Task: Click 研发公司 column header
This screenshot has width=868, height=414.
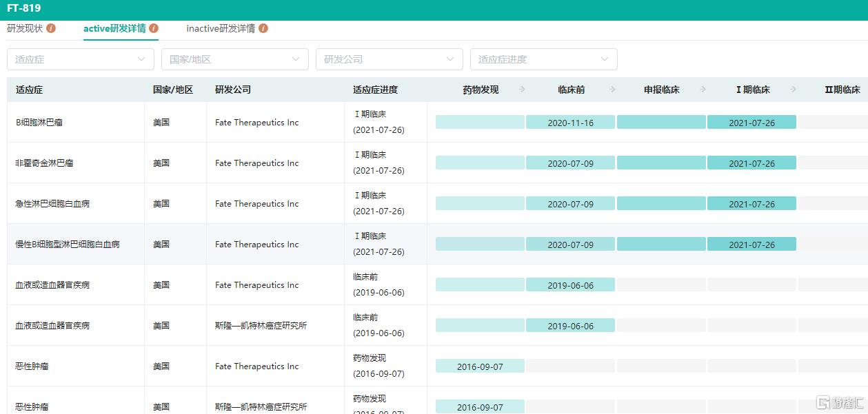Action: coord(233,90)
